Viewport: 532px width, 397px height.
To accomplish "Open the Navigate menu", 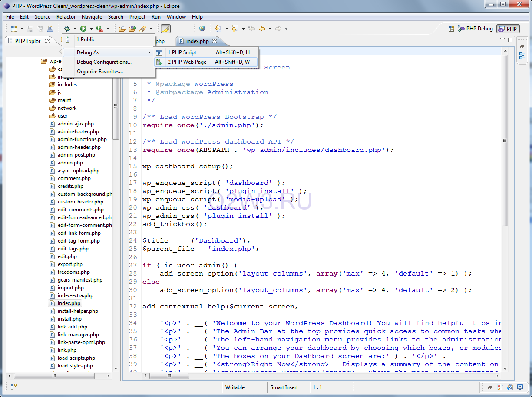I will click(92, 17).
